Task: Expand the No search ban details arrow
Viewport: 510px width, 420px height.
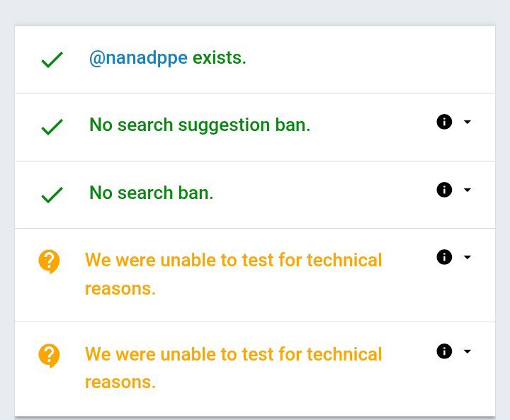Action: 467,190
